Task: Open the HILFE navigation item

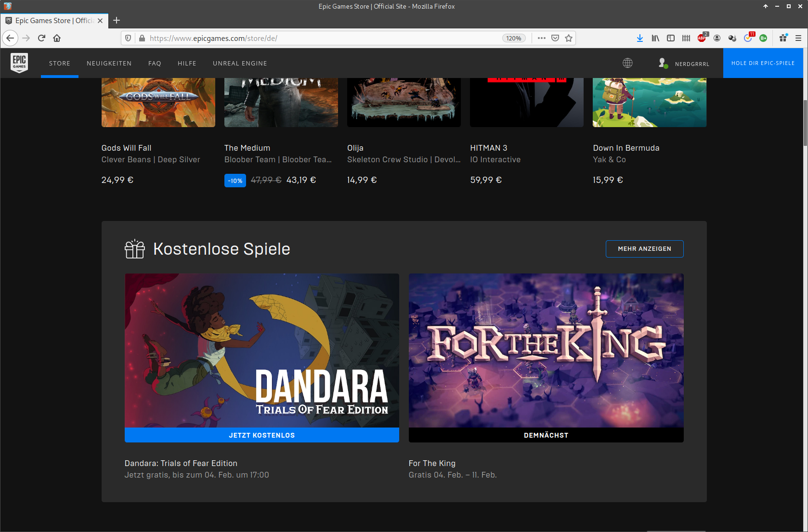Action: click(187, 63)
